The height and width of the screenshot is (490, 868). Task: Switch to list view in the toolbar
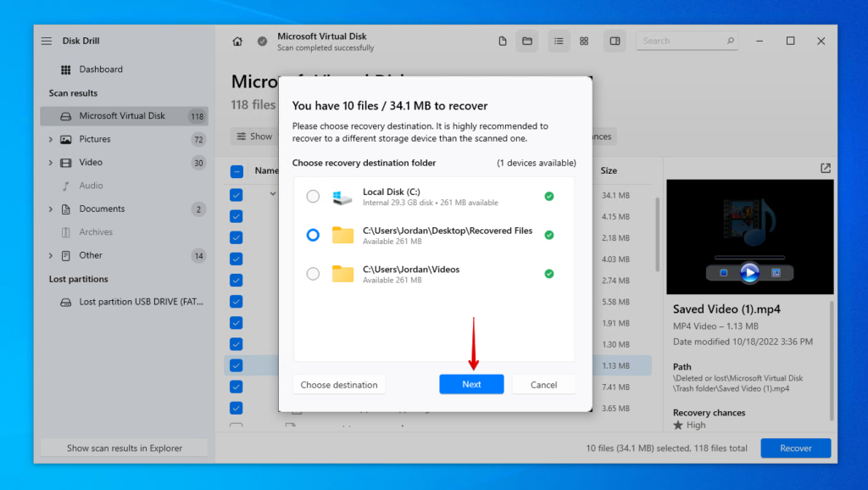click(559, 40)
